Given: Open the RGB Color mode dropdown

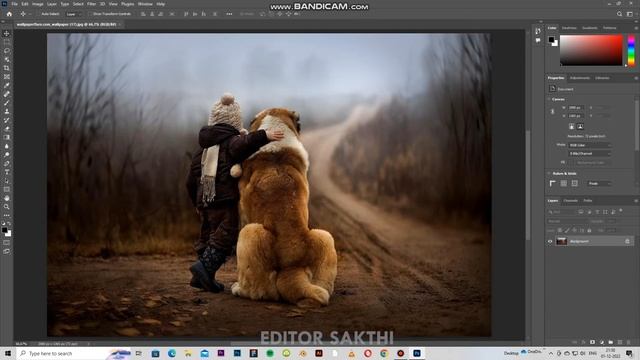Looking at the screenshot, I should [x=590, y=145].
